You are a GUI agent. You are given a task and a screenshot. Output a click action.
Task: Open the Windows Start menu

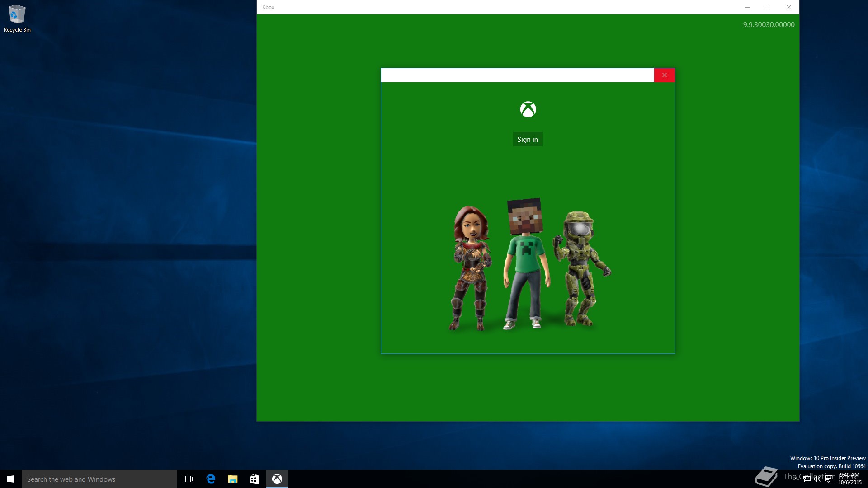coord(11,479)
